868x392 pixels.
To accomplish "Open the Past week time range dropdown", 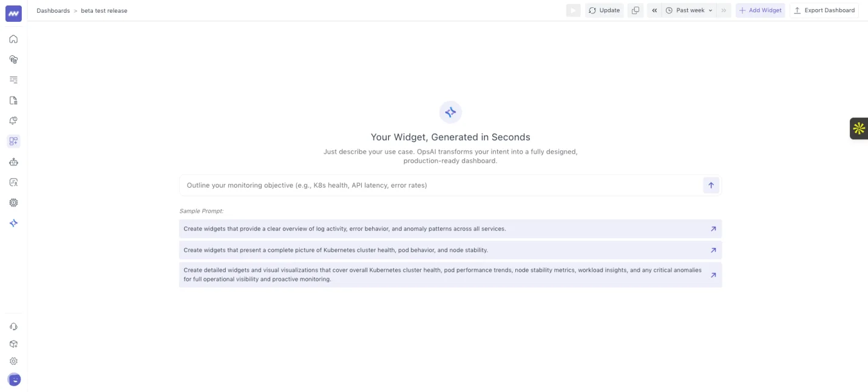I will click(x=689, y=10).
